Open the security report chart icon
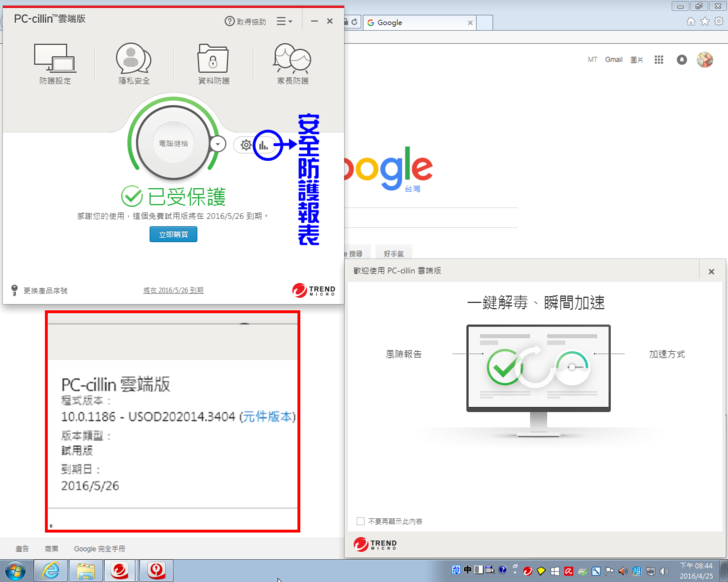This screenshot has width=728, height=582. [264, 146]
